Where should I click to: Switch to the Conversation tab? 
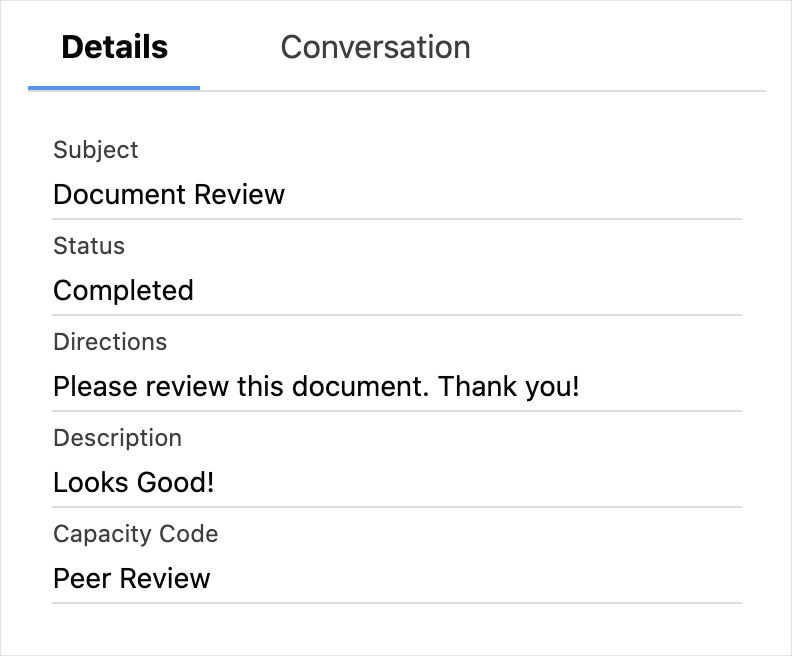click(375, 47)
